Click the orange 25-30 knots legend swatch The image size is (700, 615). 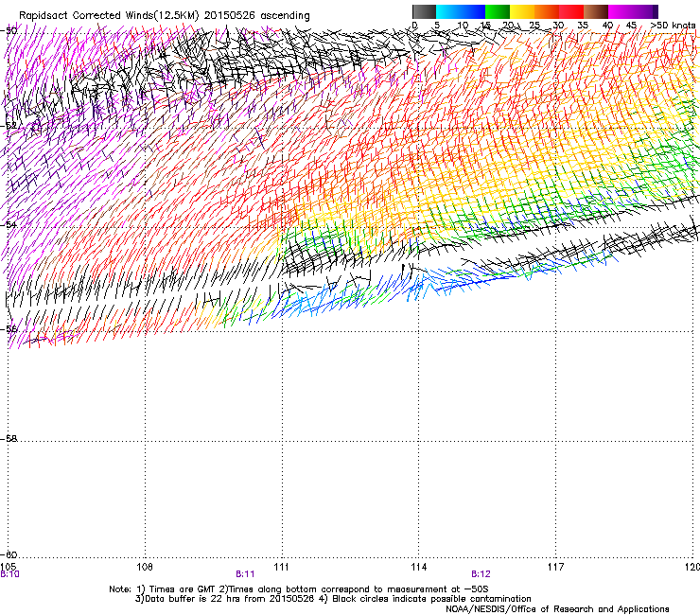(547, 11)
